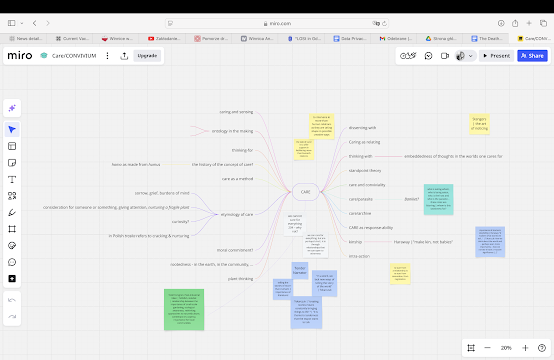Image resolution: width=554 pixels, height=360 pixels.
Task: Click the Upgrade button
Action: point(147,56)
